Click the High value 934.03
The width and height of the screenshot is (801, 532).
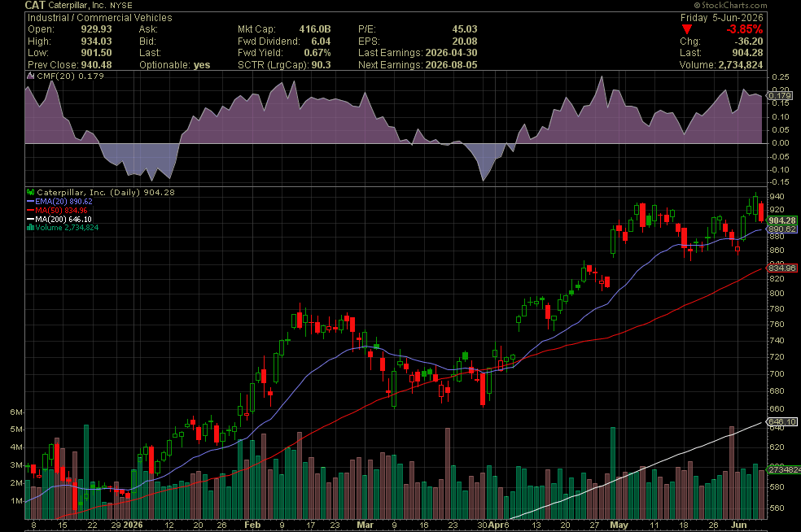tap(96, 41)
